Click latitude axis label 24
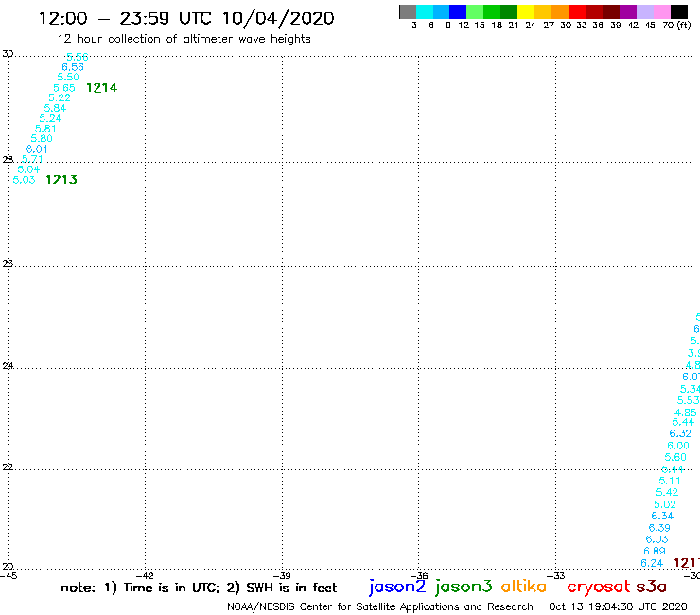This screenshot has width=700, height=615. [8, 366]
